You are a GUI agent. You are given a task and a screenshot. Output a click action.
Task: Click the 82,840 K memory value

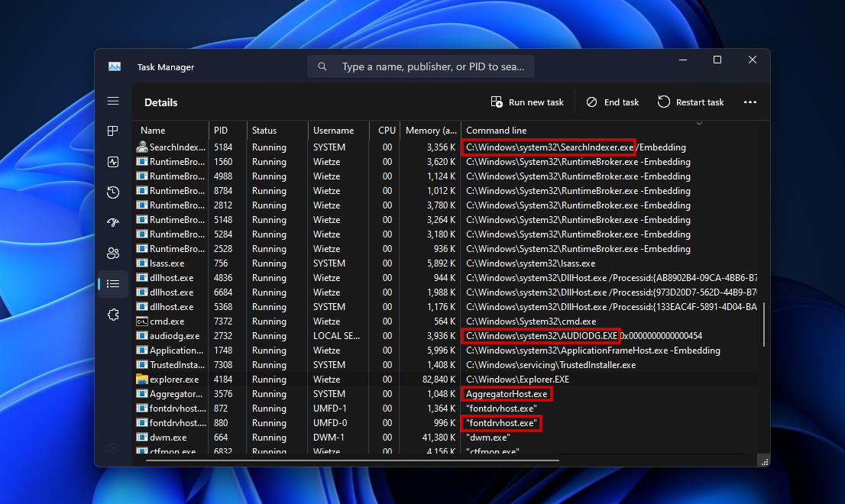tap(439, 380)
